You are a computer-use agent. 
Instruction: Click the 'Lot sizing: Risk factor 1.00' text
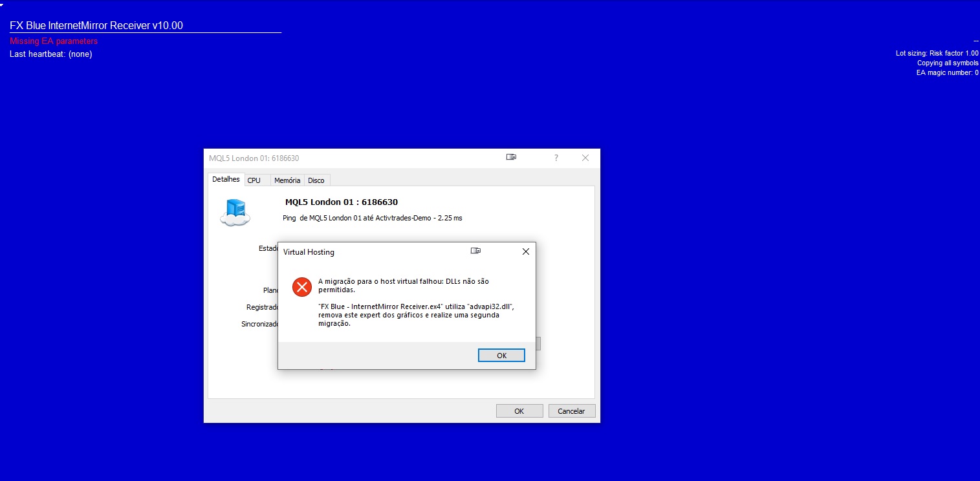point(937,54)
